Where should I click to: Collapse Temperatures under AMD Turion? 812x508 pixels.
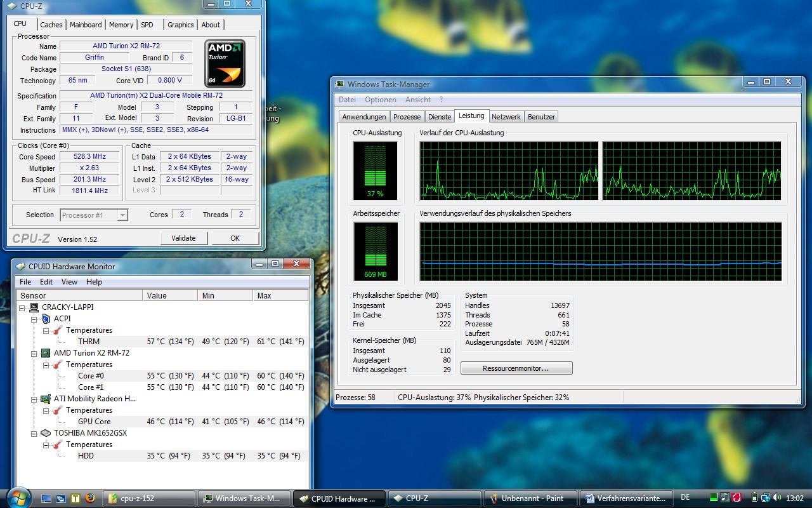tap(46, 364)
